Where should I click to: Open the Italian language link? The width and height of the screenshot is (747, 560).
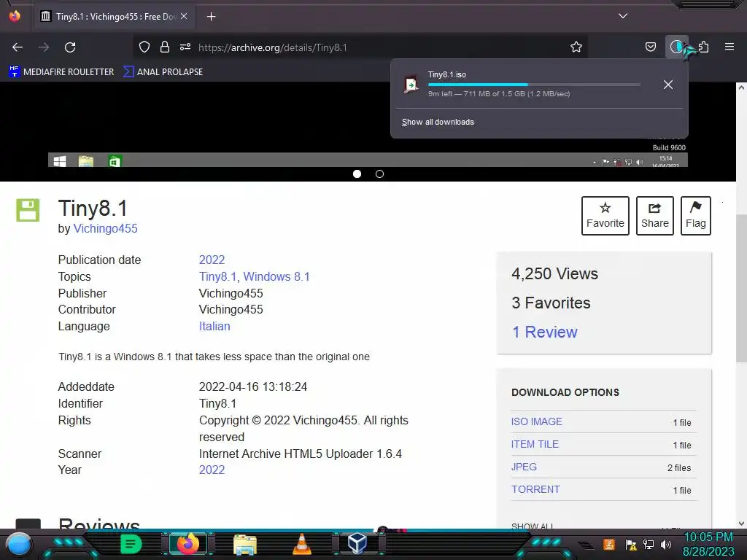point(214,326)
